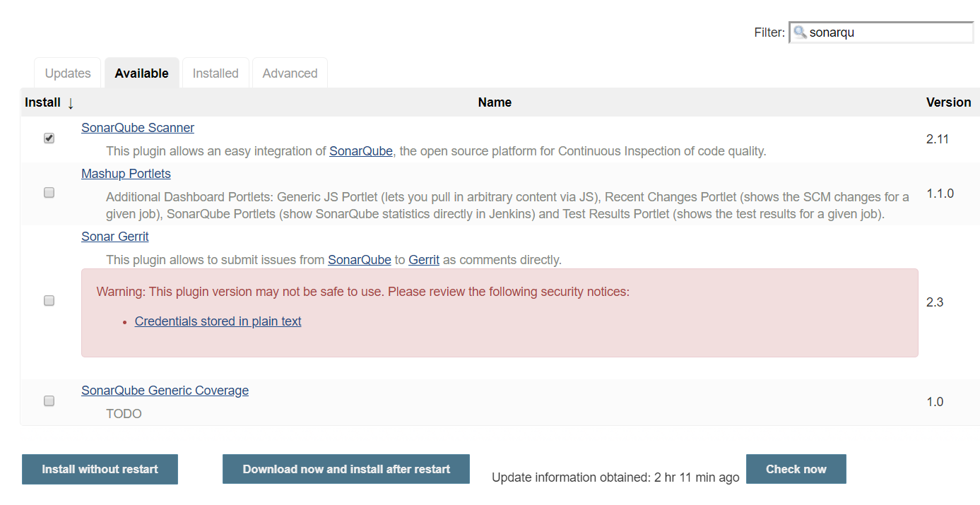
Task: Open the SonarQube Generic Coverage link
Action: tap(165, 391)
